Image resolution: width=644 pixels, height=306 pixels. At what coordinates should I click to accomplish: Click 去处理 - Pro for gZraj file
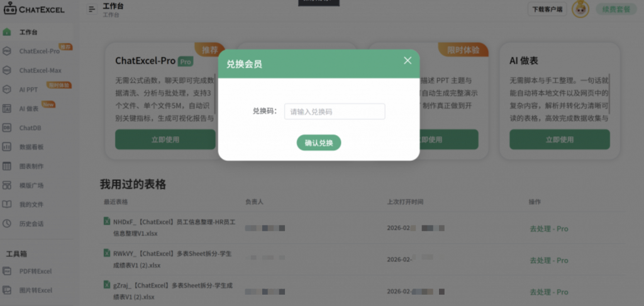pyautogui.click(x=548, y=292)
